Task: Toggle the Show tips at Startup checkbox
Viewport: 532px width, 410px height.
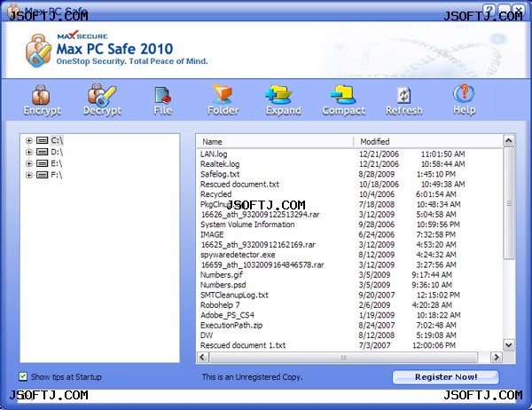Action: tap(23, 376)
